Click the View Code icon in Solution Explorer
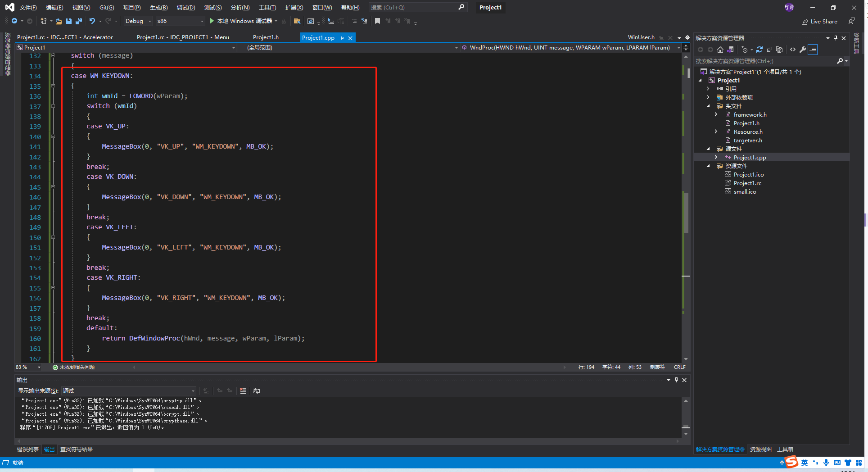The height and width of the screenshot is (472, 868). click(x=793, y=50)
